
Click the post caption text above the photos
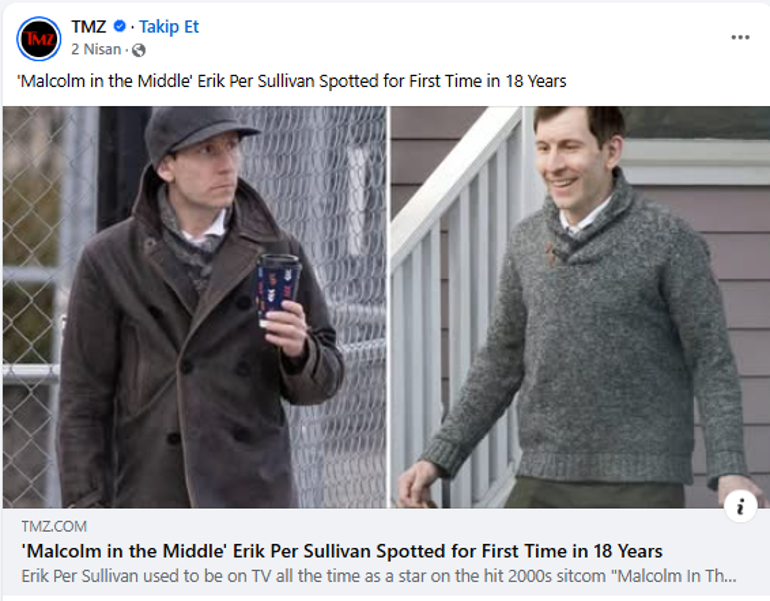[x=292, y=81]
